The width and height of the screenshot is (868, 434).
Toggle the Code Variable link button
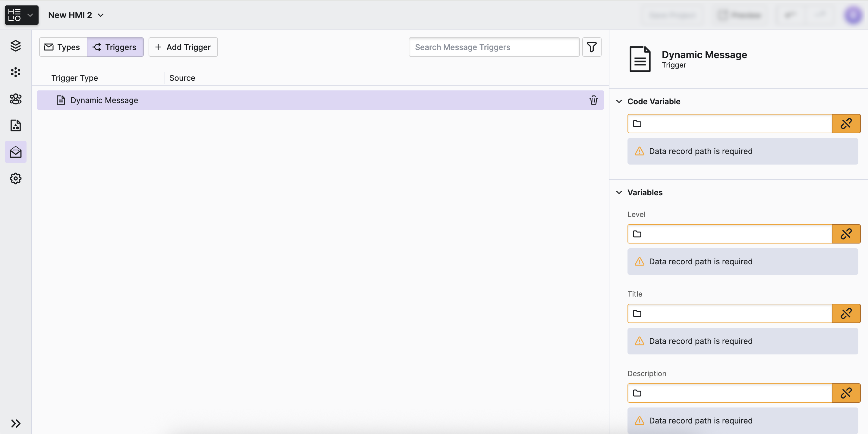pos(846,124)
